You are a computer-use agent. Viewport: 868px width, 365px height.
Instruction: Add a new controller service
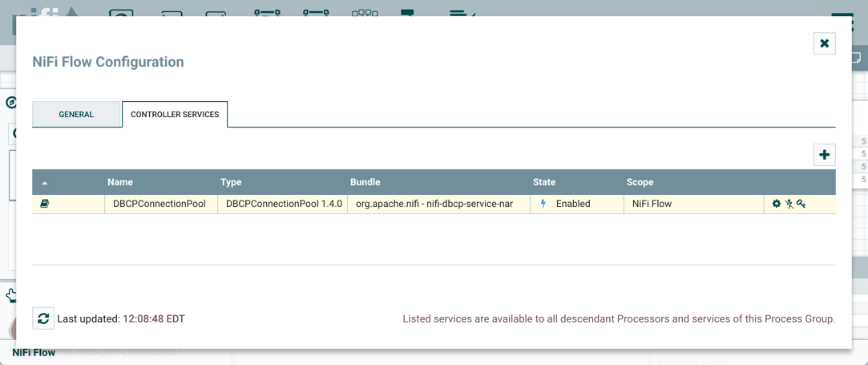[824, 155]
